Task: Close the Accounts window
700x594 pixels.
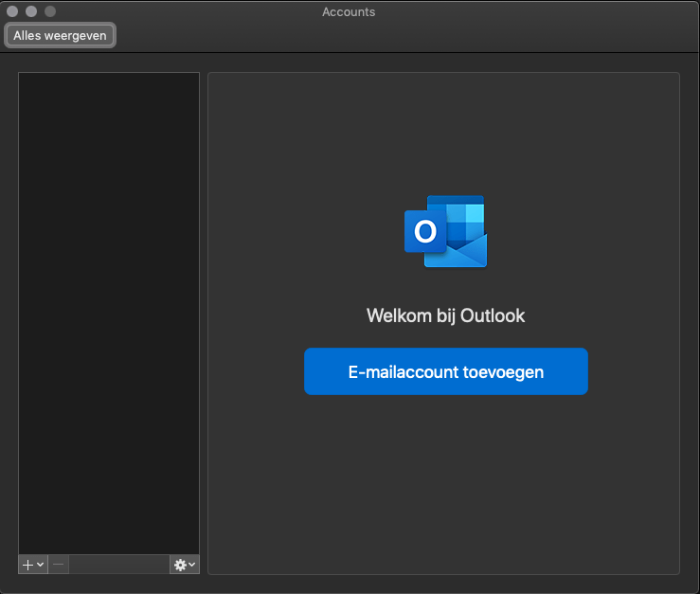Action: click(12, 11)
